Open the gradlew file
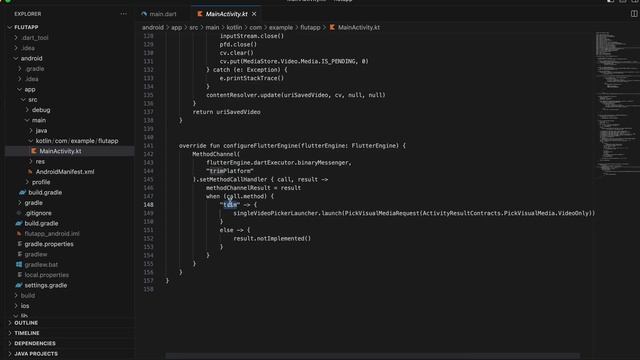Screen dimensions: 640x360 [36, 254]
